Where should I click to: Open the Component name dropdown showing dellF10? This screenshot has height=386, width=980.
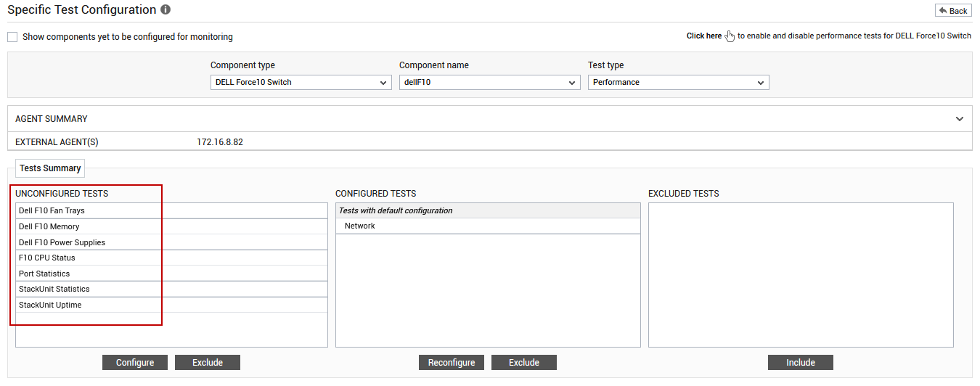(x=490, y=83)
